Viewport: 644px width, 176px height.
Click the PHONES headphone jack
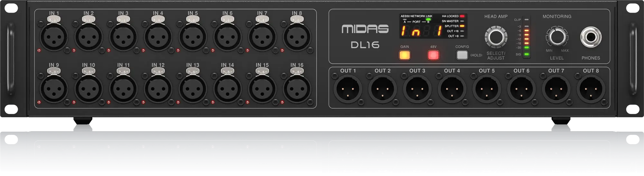coord(591,37)
